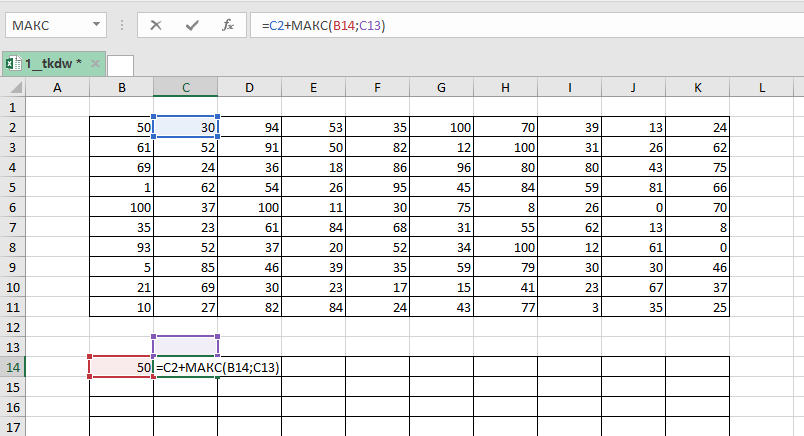Open Insert Function via the fx icon
Viewport: 804px width, 436px height.
coord(227,25)
